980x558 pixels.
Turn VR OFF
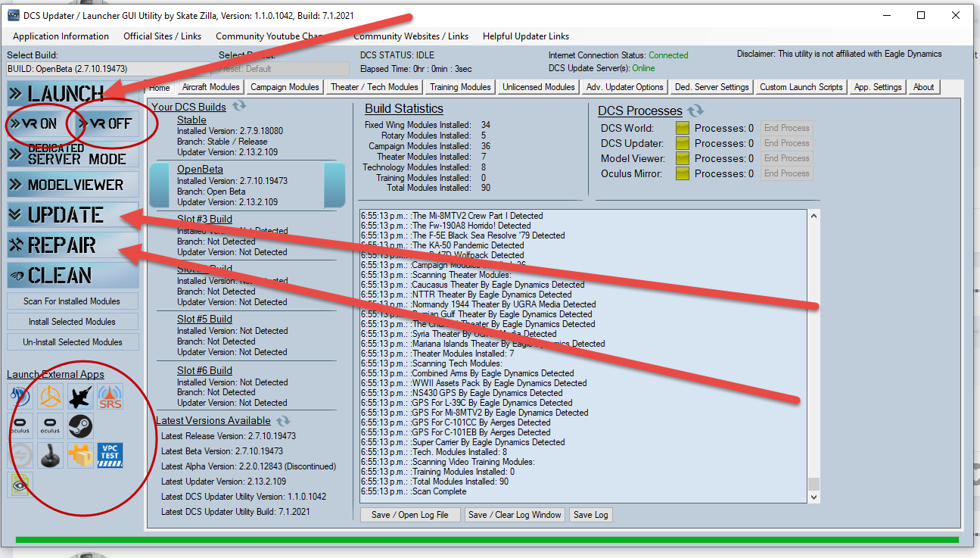pos(108,124)
